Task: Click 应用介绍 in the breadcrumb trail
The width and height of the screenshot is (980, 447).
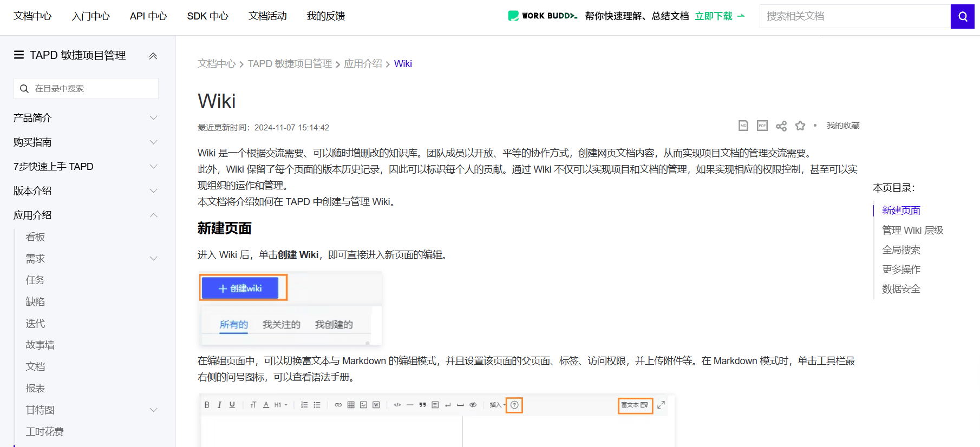Action: [x=363, y=64]
